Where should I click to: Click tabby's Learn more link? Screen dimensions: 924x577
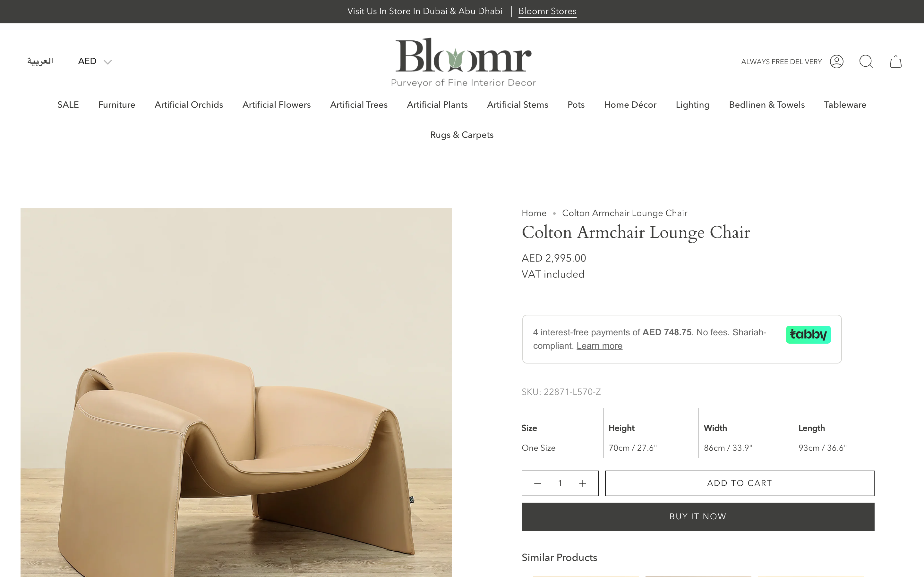click(599, 346)
